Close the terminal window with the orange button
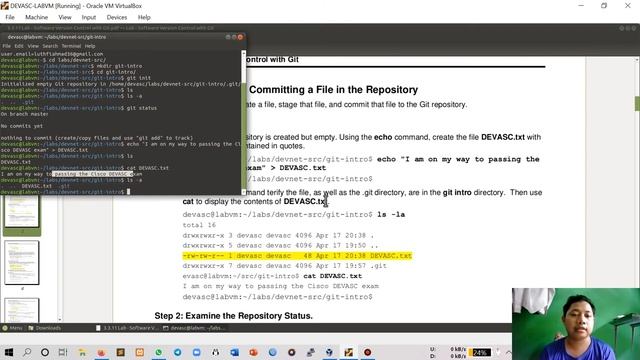Screen dimensions: 640x360 coord(240,37)
